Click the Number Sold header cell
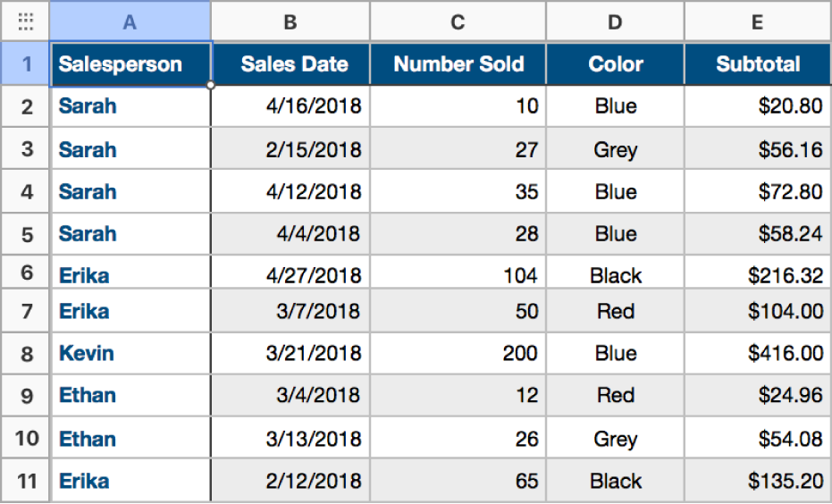This screenshot has width=832, height=504. click(x=458, y=64)
